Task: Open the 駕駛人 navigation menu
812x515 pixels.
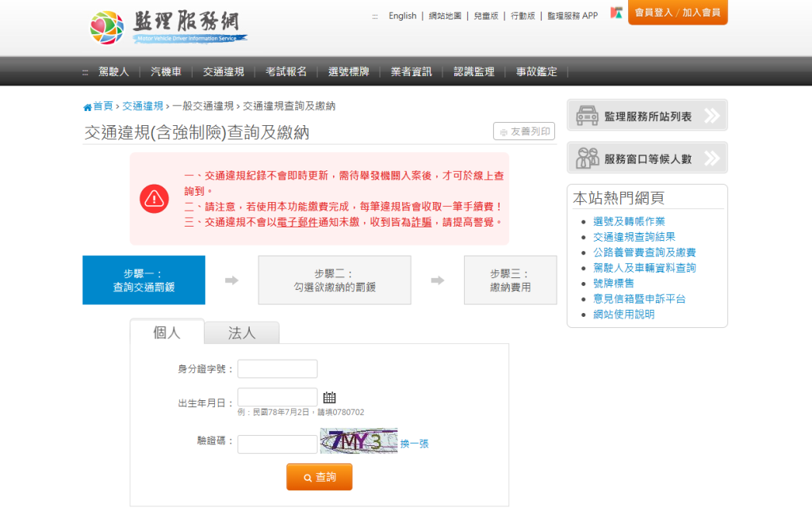Action: (113, 72)
